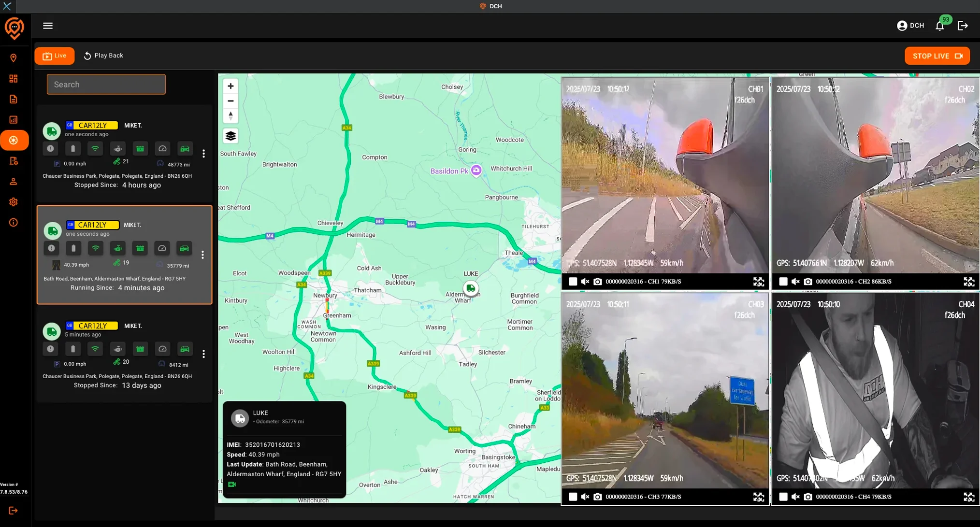Open the settings gear in sidebar
Viewport: 980px width, 527px height.
(x=13, y=202)
